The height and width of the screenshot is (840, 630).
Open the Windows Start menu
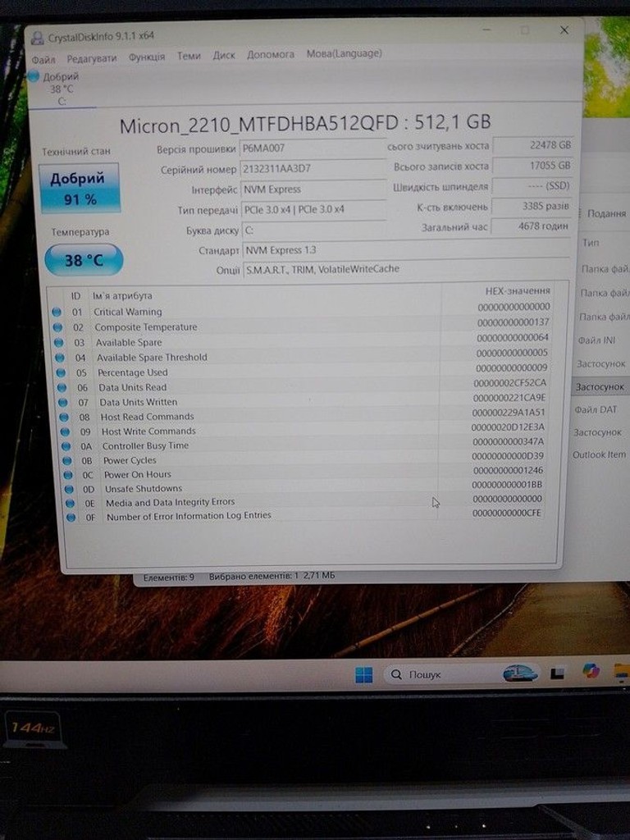click(363, 675)
